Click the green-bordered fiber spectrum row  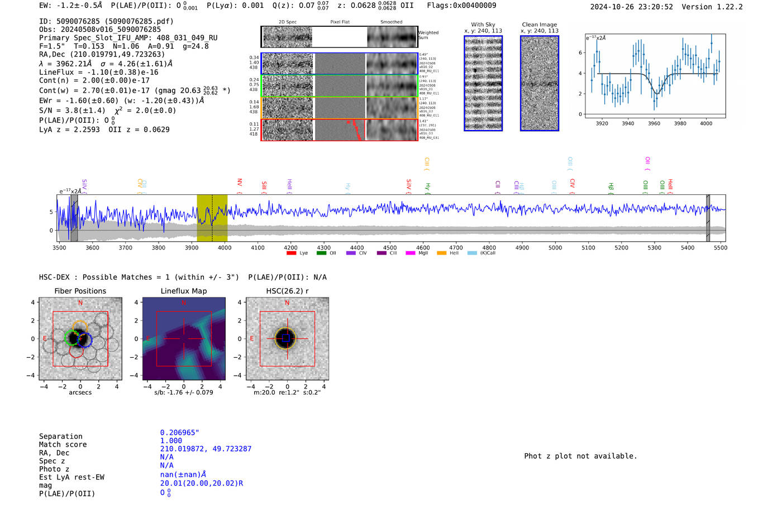(339, 86)
